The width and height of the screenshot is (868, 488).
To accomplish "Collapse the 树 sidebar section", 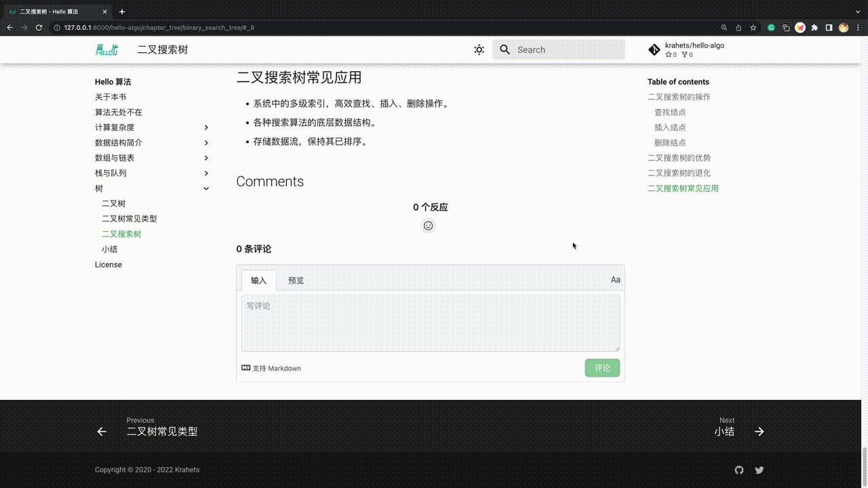I will (206, 188).
